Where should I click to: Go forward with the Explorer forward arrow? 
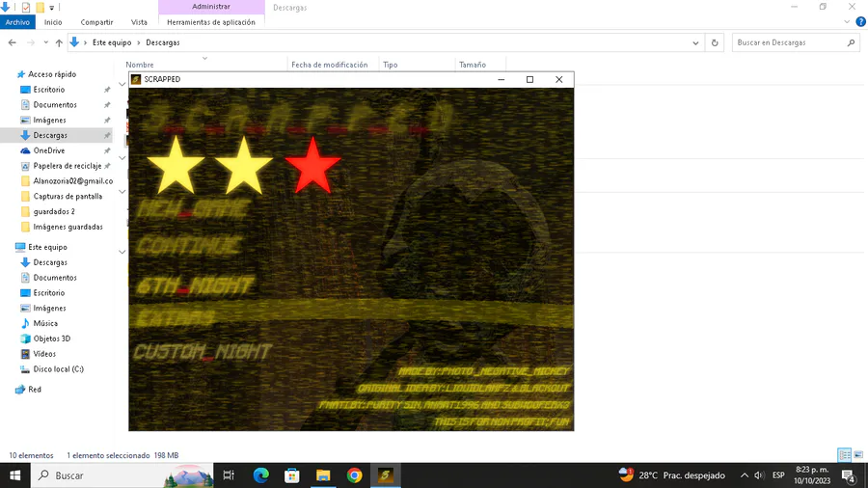(x=31, y=42)
